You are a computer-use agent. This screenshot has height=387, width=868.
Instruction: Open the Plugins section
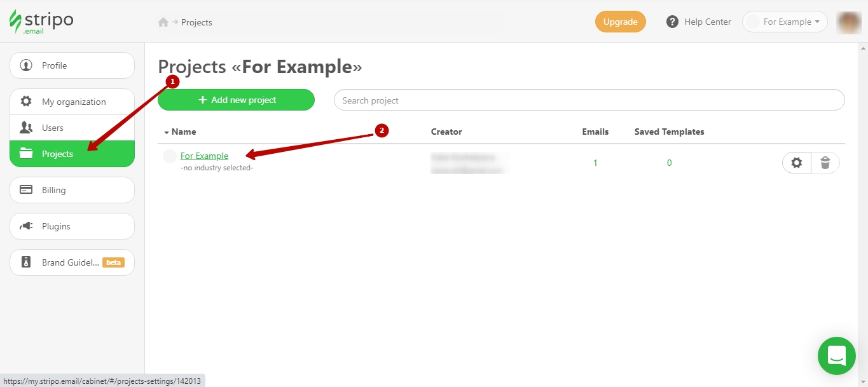click(x=72, y=226)
